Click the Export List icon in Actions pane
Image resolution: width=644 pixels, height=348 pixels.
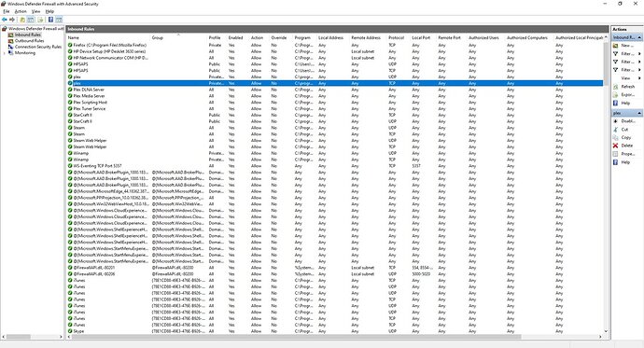(x=615, y=95)
